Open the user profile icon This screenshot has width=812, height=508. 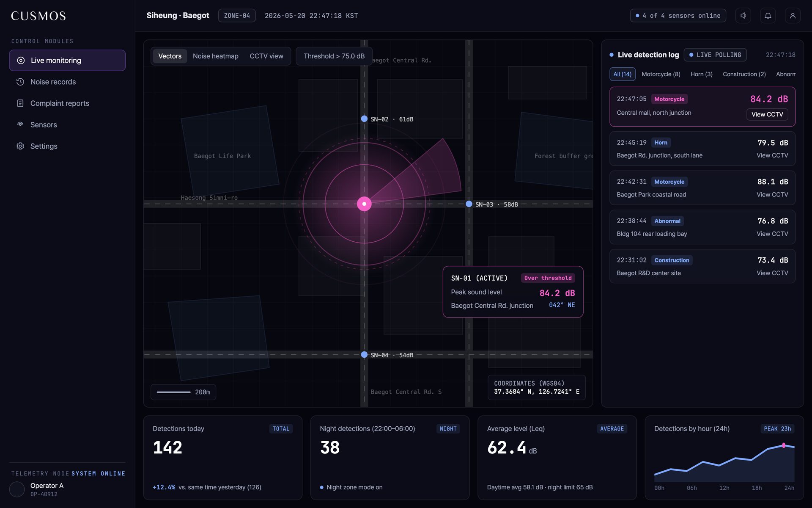click(793, 16)
